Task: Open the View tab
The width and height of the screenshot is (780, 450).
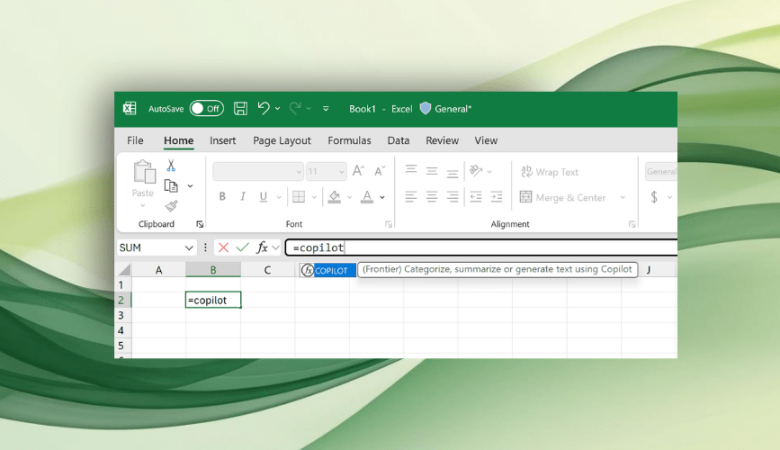Action: [x=486, y=141]
